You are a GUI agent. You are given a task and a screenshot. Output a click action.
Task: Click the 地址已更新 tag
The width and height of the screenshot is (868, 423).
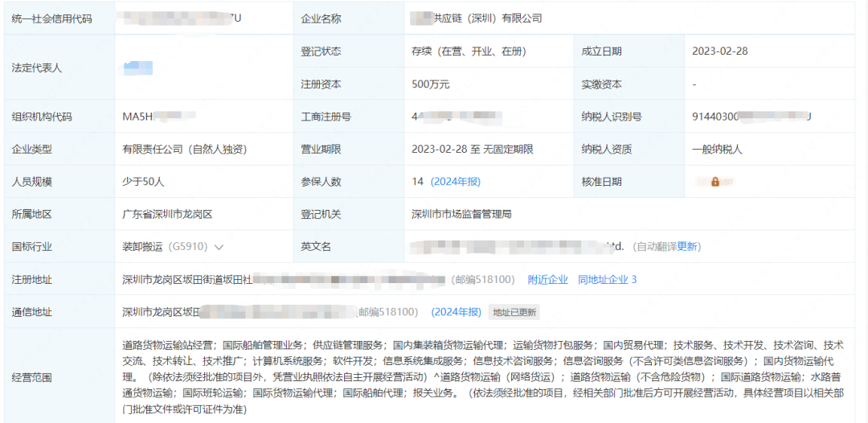coord(514,312)
